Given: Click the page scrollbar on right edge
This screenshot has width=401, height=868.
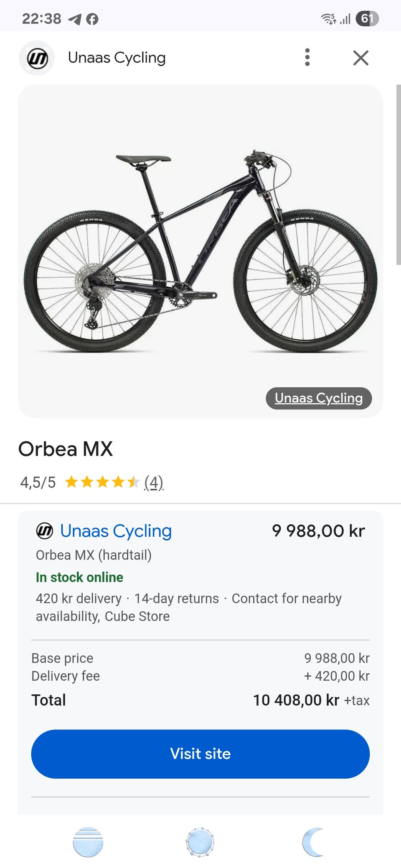Looking at the screenshot, I should point(398,174).
